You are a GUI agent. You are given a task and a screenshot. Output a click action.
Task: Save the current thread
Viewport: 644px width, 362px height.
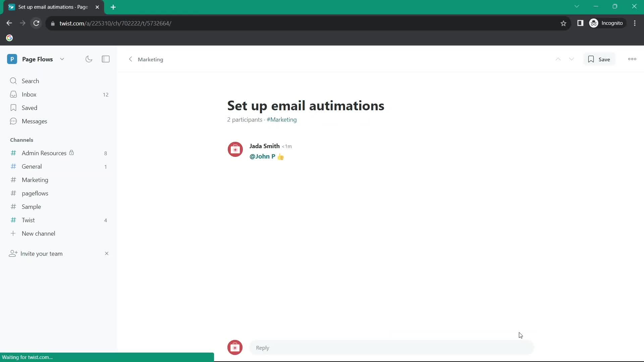click(x=600, y=59)
